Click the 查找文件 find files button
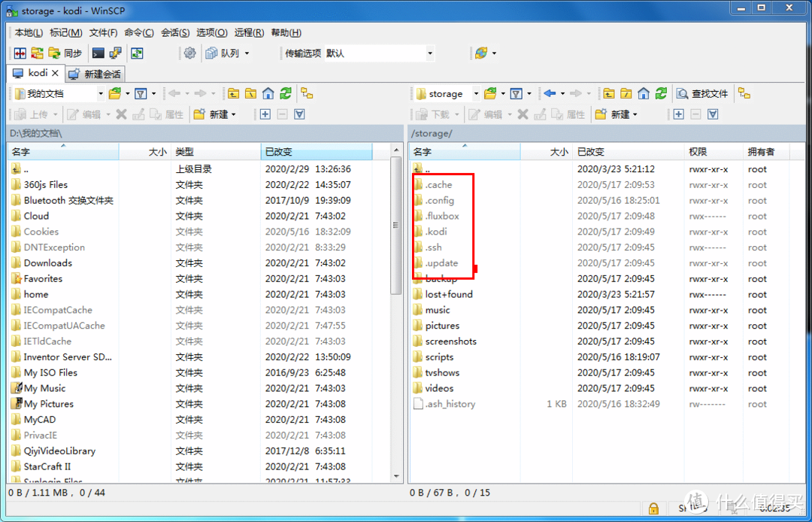The width and height of the screenshot is (812, 522). tap(702, 94)
